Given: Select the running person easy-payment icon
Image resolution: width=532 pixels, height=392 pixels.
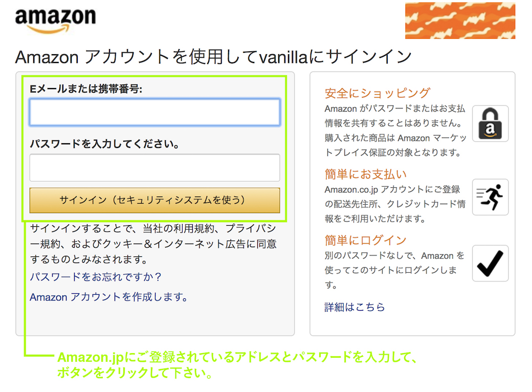Looking at the screenshot, I should click(490, 197).
